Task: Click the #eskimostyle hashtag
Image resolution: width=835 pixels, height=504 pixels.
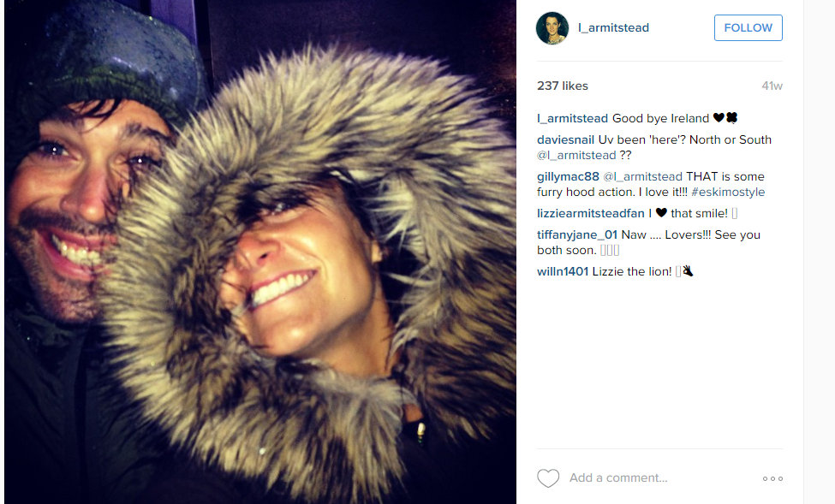Action: pyautogui.click(x=728, y=192)
